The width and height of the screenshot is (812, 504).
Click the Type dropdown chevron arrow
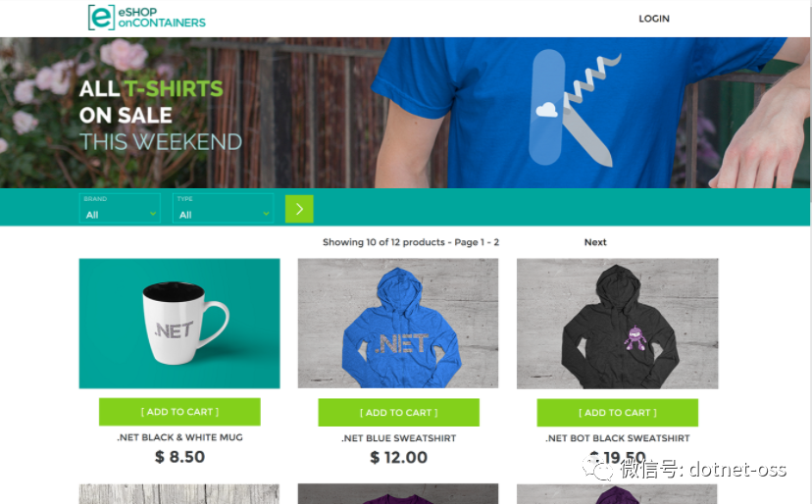click(x=266, y=214)
